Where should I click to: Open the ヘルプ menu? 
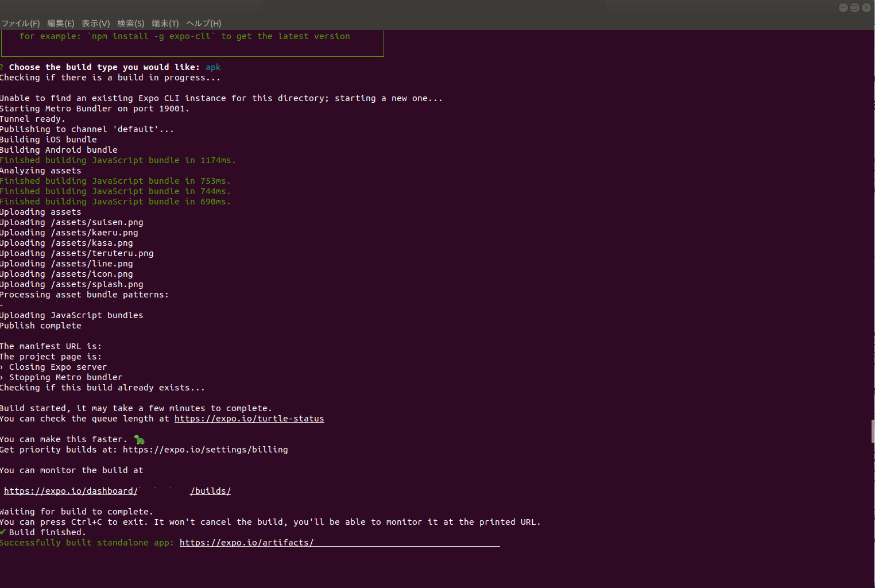coord(203,24)
